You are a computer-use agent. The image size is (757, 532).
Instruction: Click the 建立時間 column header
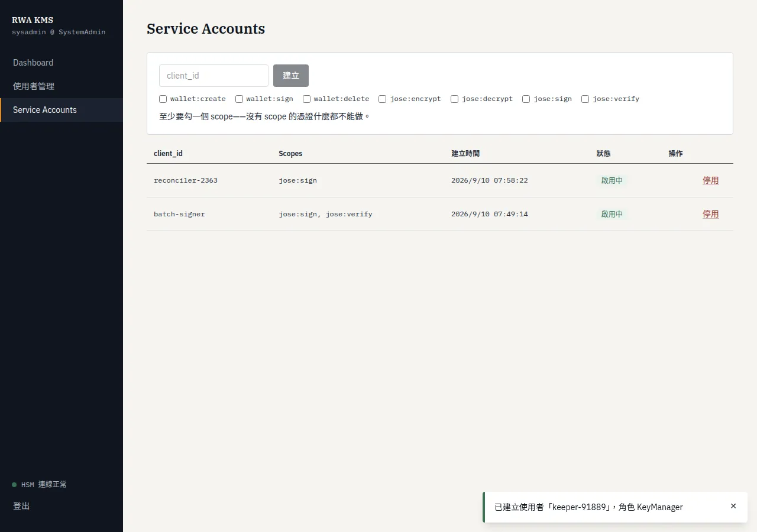[x=465, y=154]
